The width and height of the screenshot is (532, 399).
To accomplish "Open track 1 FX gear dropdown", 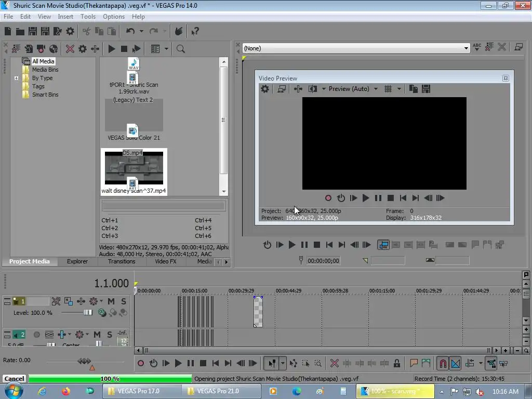I will [101, 301].
